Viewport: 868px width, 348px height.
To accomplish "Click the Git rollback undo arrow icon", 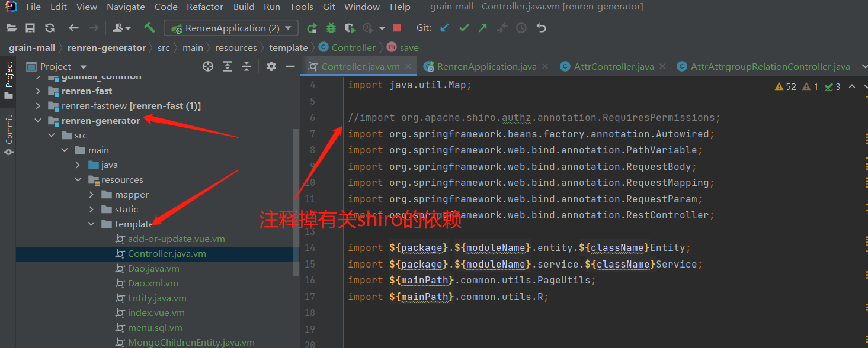I will [x=541, y=28].
